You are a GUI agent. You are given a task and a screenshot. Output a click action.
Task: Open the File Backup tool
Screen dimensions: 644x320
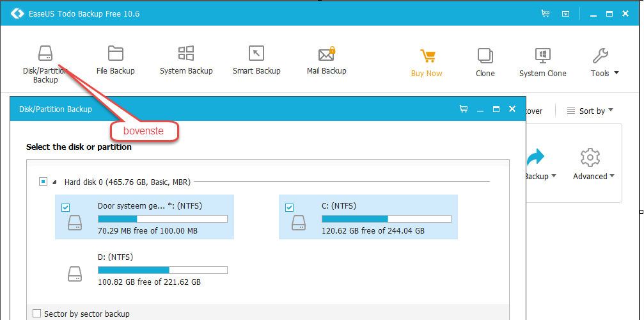click(115, 60)
